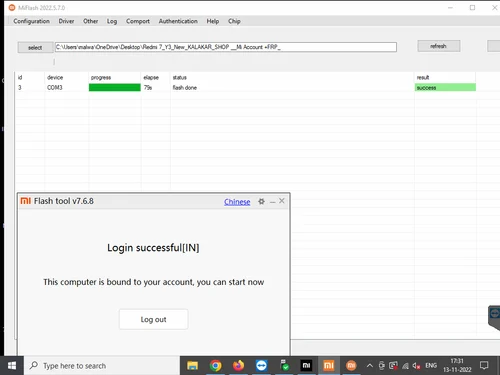Click the green progress bar for COM3

click(115, 87)
